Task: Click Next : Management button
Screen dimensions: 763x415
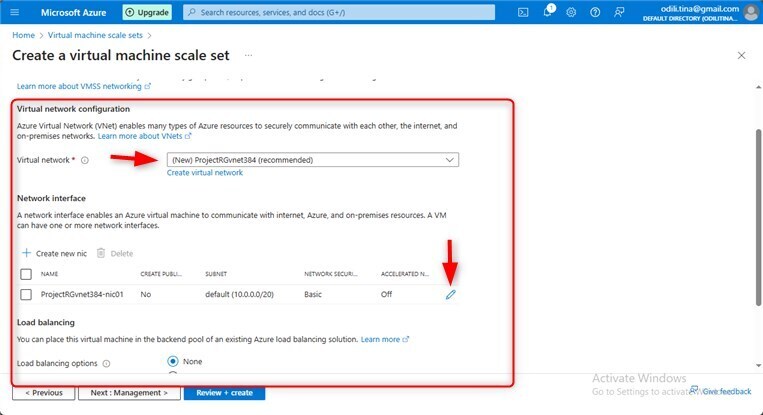Action: (x=129, y=393)
